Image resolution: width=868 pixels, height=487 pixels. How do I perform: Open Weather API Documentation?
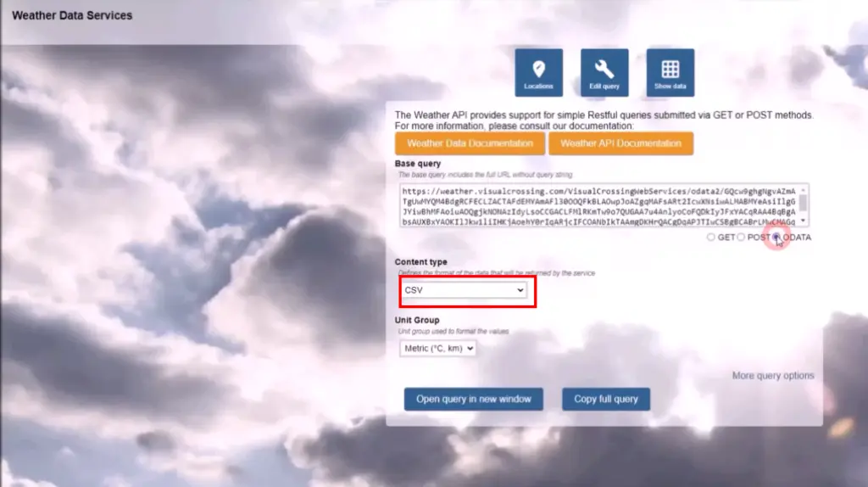620,143
